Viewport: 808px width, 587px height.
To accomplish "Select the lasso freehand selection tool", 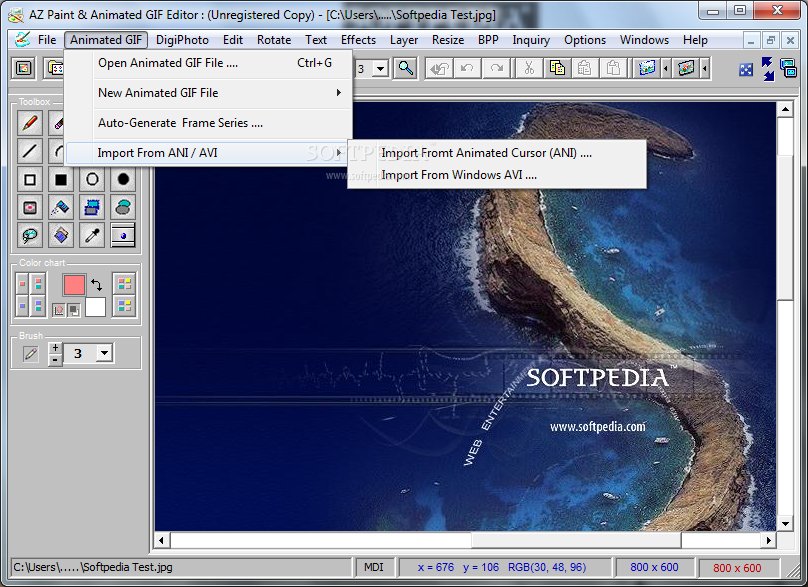I will [x=30, y=235].
